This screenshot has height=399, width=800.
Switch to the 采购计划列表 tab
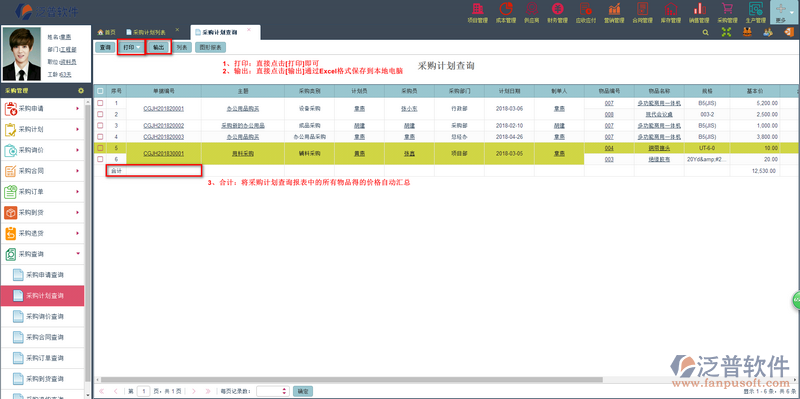(x=149, y=32)
